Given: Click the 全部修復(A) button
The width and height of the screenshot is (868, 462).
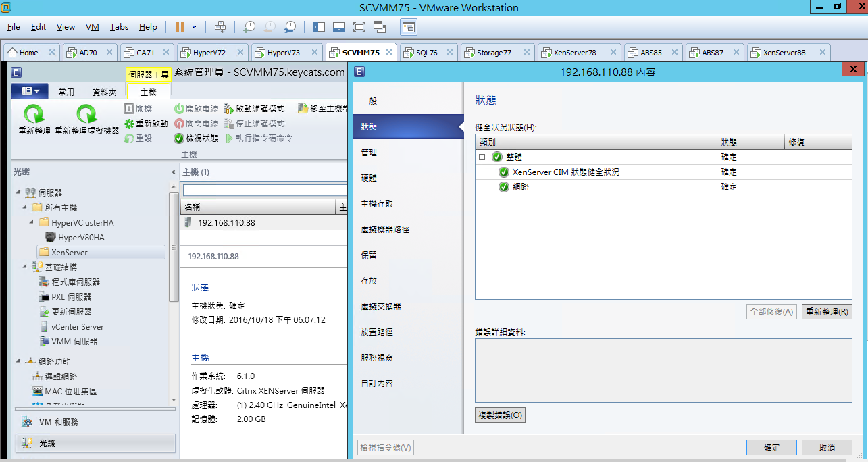Looking at the screenshot, I should [x=772, y=312].
